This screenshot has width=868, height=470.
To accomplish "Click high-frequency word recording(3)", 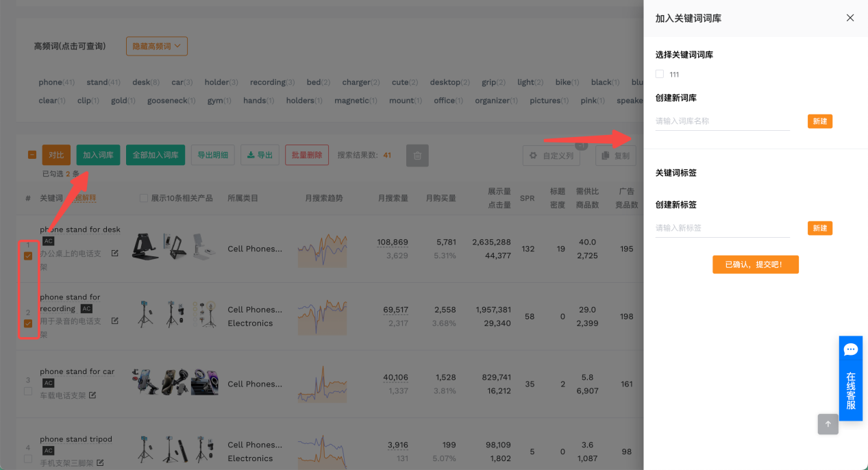I will [273, 82].
